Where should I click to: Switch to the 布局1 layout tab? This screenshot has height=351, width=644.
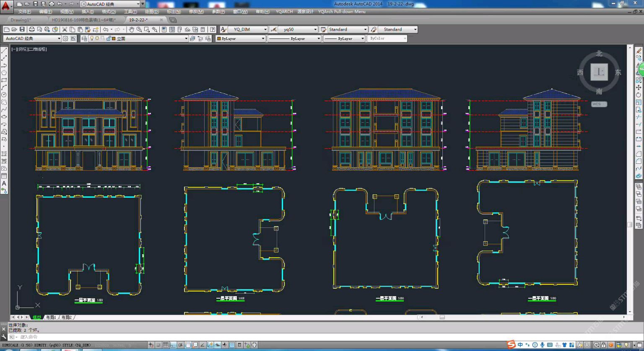51,317
